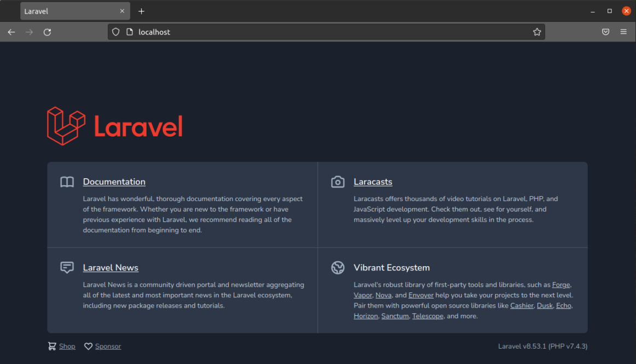Open the browser hamburger menu

click(x=623, y=32)
